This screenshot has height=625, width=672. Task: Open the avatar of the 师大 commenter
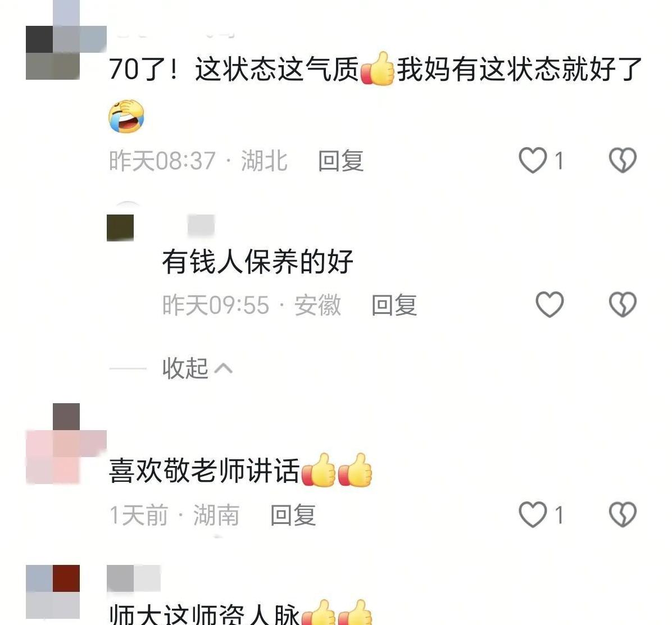[53, 591]
